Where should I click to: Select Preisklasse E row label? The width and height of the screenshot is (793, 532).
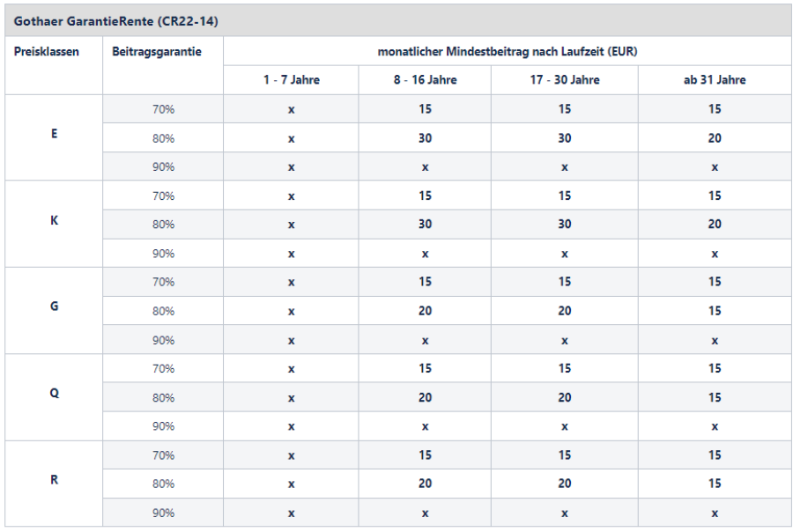[54, 134]
